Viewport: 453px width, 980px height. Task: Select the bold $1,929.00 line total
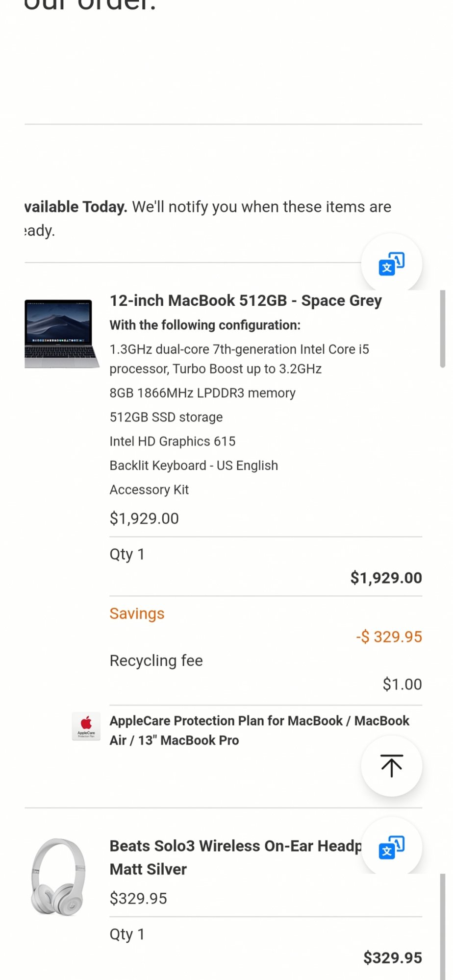pyautogui.click(x=386, y=578)
